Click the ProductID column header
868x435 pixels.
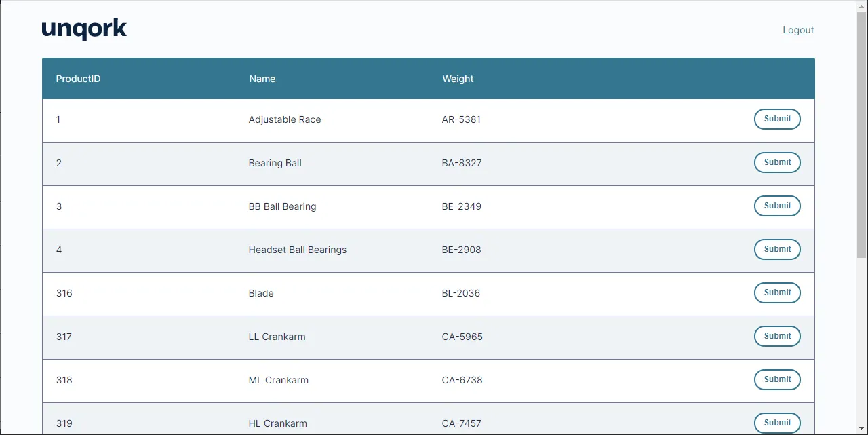[78, 79]
